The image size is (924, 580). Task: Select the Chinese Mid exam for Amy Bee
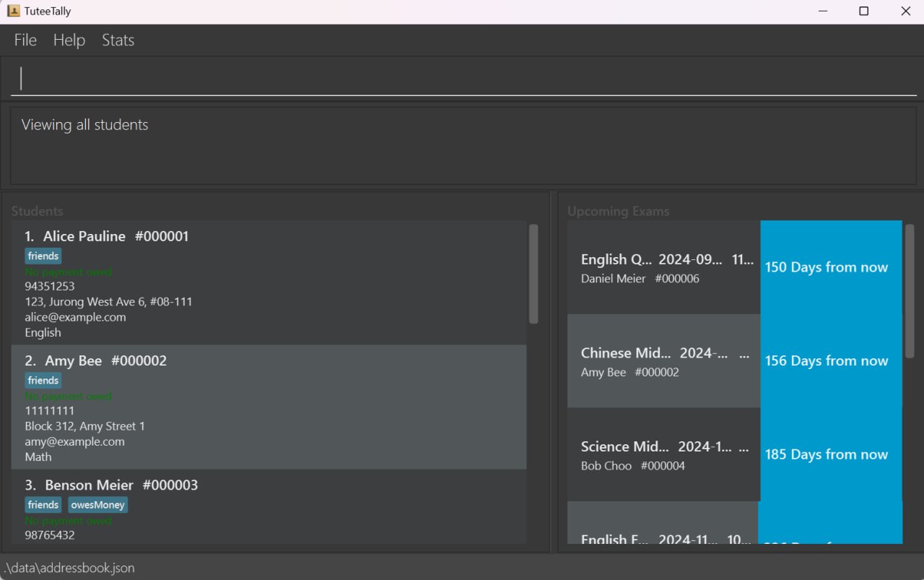click(663, 361)
